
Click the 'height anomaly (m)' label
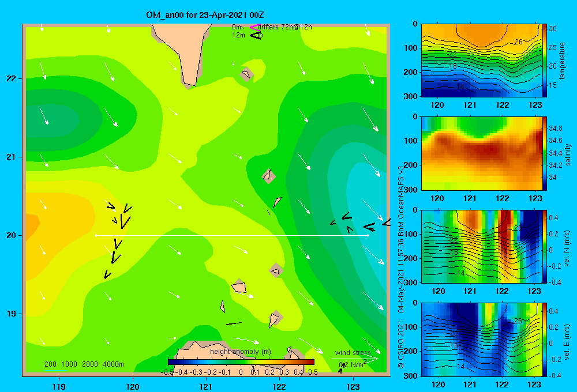click(241, 352)
